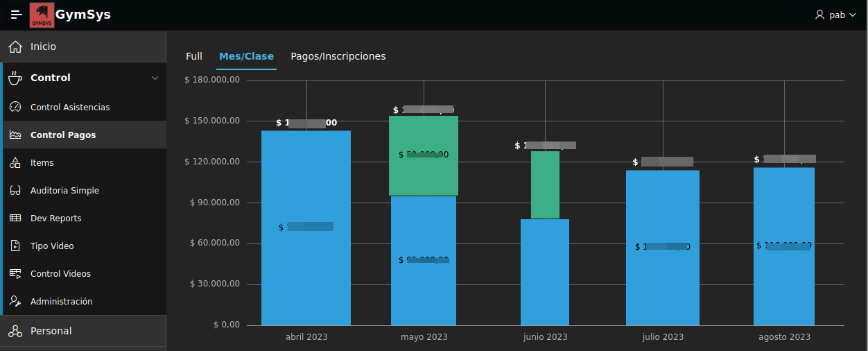
Task: Switch to the Pagos/Inscripciones tab
Action: 338,56
